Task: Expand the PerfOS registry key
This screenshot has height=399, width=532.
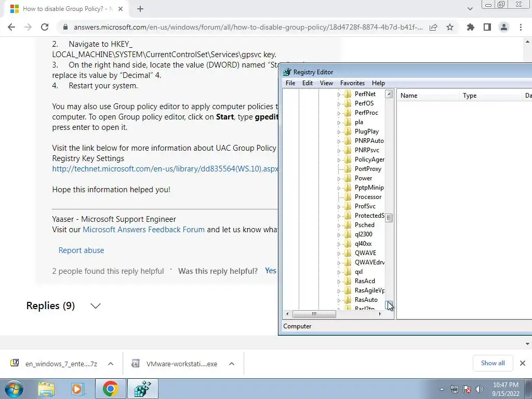Action: tap(339, 104)
